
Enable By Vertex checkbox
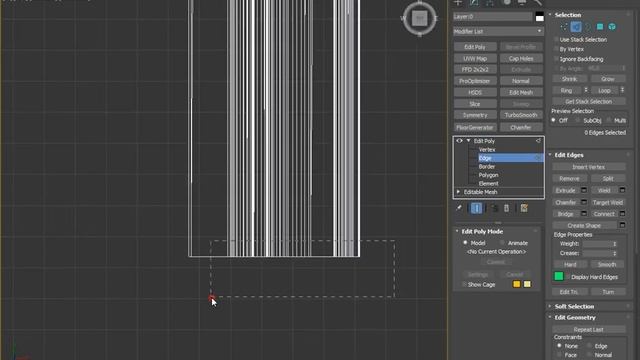(556, 49)
